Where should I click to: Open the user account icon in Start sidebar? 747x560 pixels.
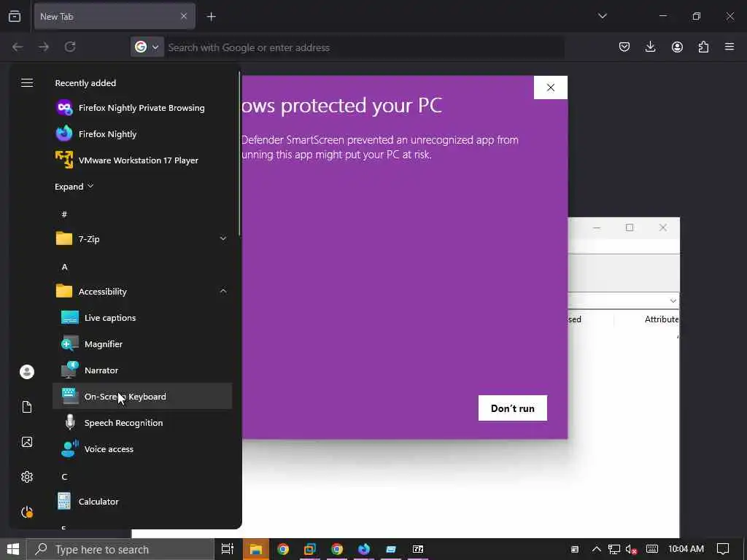pos(27,372)
